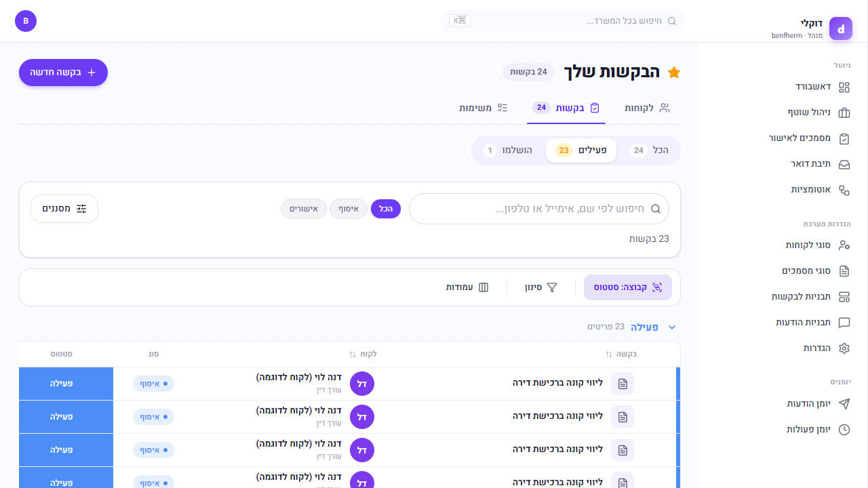The height and width of the screenshot is (488, 868).
Task: Click the keyboard shortcut ⌘K badge
Action: pyautogui.click(x=460, y=20)
